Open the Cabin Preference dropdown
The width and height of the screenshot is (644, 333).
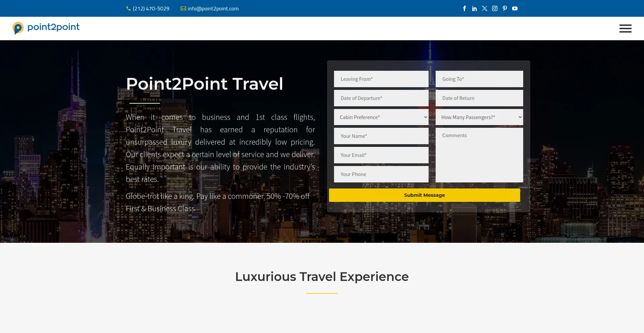pos(381,117)
